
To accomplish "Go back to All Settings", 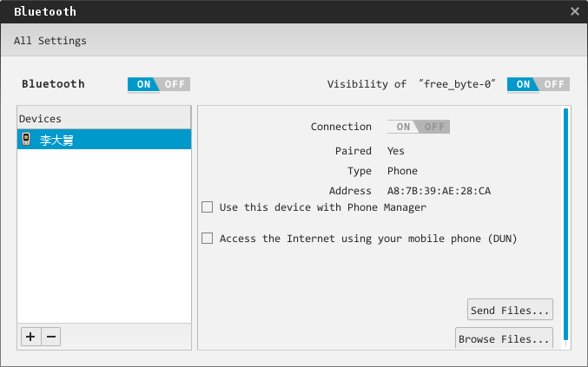I will 50,41.
